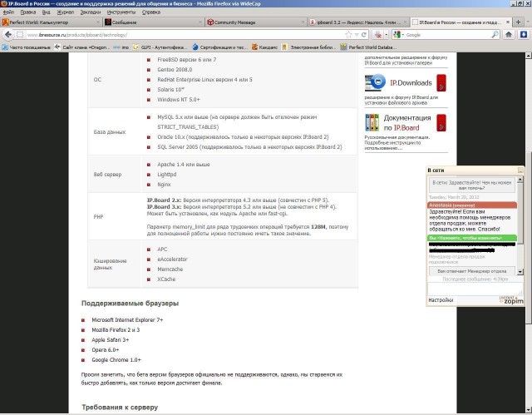Click the IP.Downloads globe product icon
Viewport: 532px width, 415px height.
pyautogui.click(x=375, y=83)
